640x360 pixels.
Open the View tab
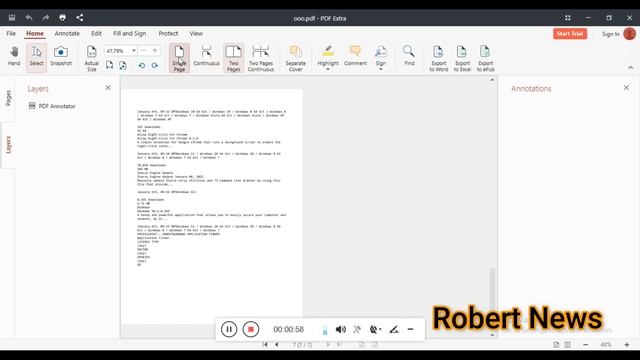pos(196,33)
